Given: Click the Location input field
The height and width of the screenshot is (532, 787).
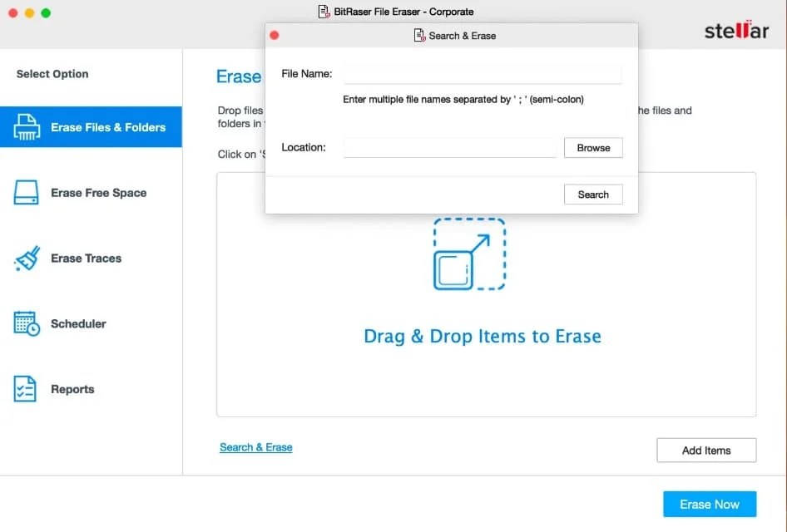Looking at the screenshot, I should pyautogui.click(x=450, y=147).
